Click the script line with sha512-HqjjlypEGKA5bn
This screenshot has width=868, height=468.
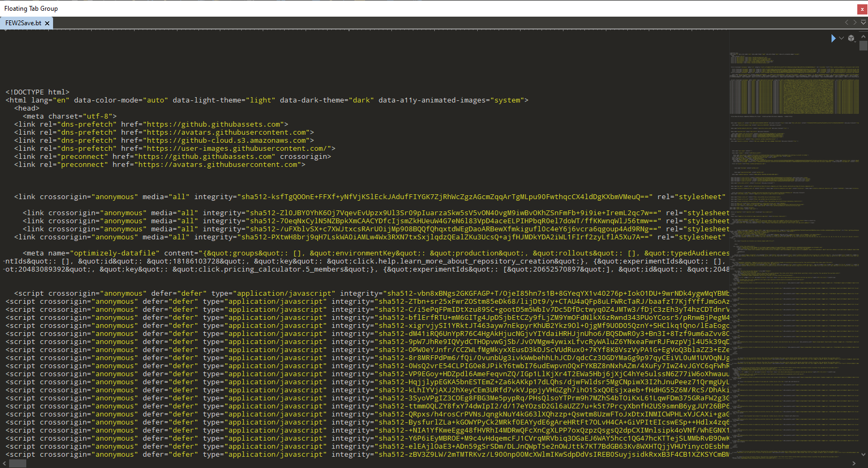(x=367, y=382)
